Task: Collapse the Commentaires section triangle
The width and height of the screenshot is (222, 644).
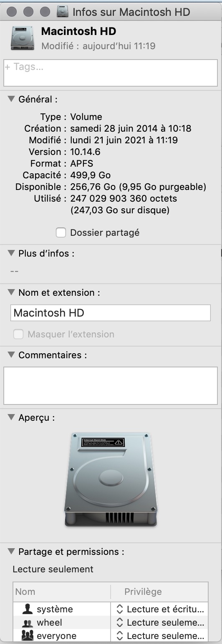Action: point(11,355)
